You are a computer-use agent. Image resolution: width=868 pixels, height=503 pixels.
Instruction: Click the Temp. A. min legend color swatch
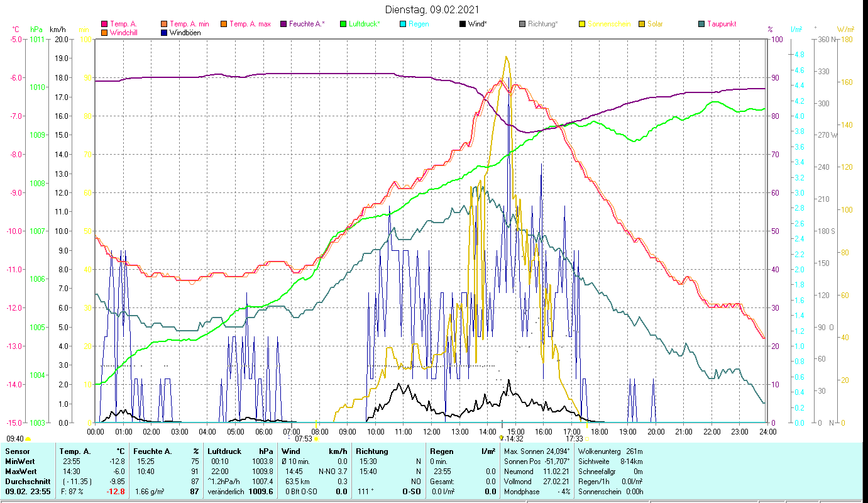click(165, 24)
